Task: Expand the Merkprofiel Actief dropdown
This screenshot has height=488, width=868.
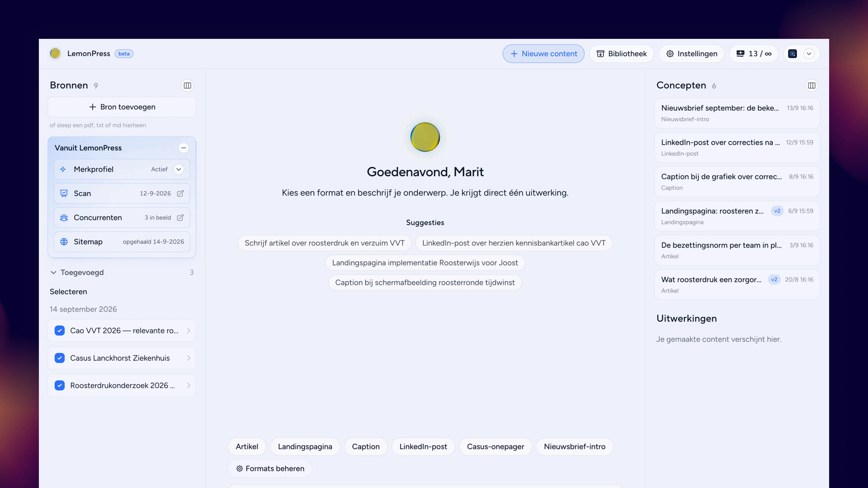Action: click(179, 169)
